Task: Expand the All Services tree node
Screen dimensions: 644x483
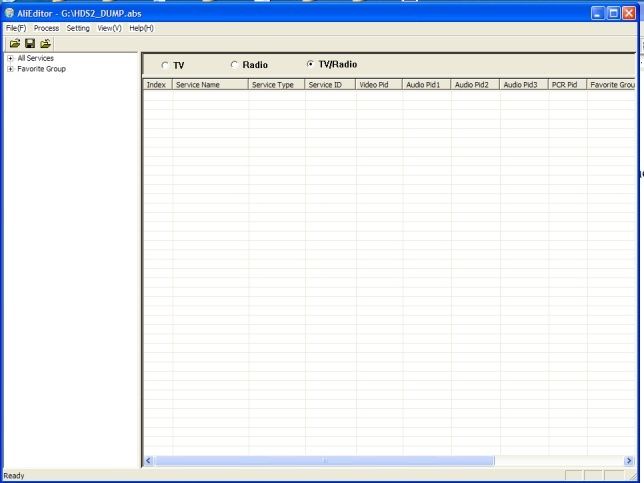Action: 10,58
